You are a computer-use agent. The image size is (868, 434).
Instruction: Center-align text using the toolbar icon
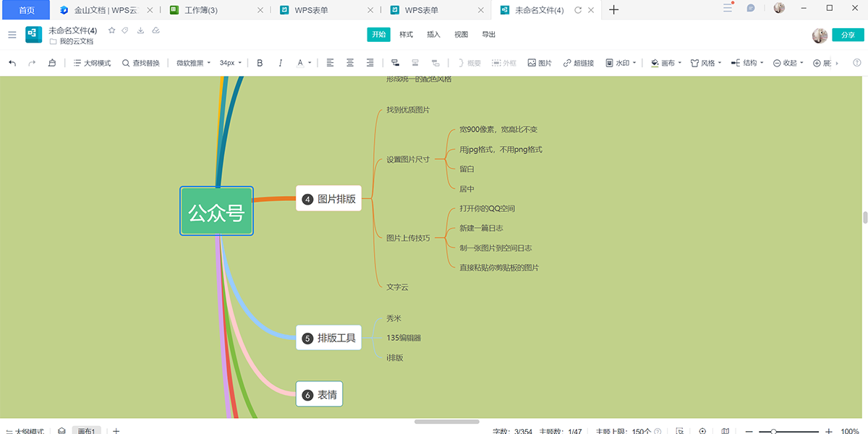click(350, 63)
